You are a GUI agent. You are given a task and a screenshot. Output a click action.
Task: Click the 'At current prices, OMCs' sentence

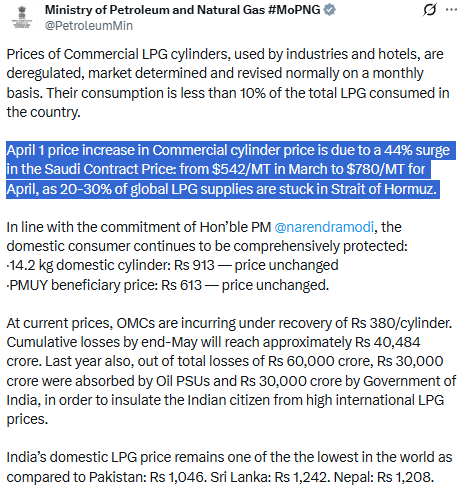(x=229, y=323)
